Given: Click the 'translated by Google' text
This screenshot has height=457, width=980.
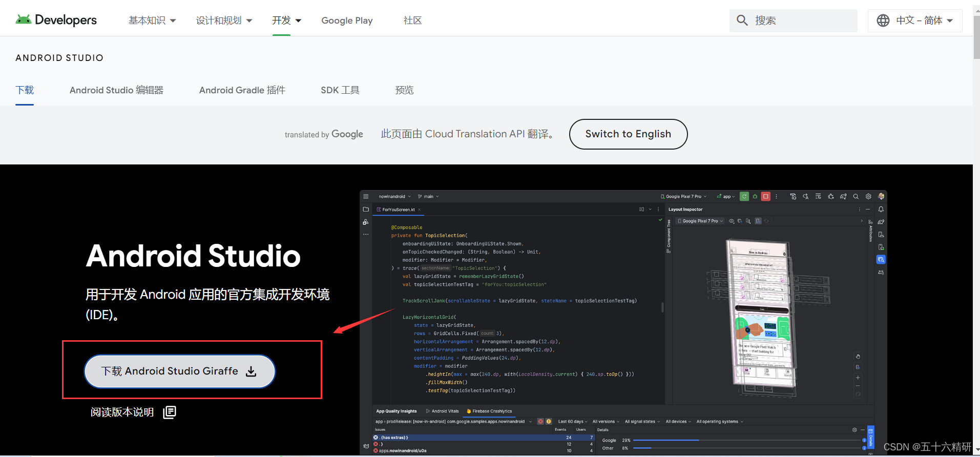Looking at the screenshot, I should pyautogui.click(x=324, y=134).
